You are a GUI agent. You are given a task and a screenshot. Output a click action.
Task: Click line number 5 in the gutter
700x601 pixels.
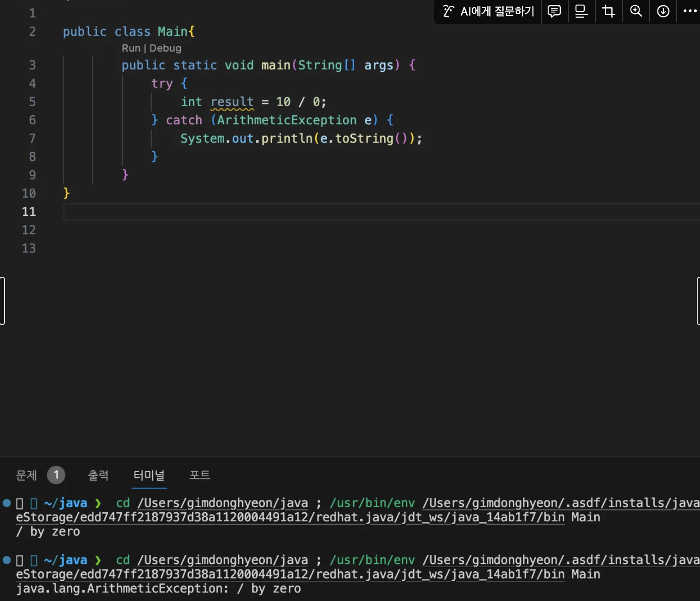pyautogui.click(x=32, y=102)
